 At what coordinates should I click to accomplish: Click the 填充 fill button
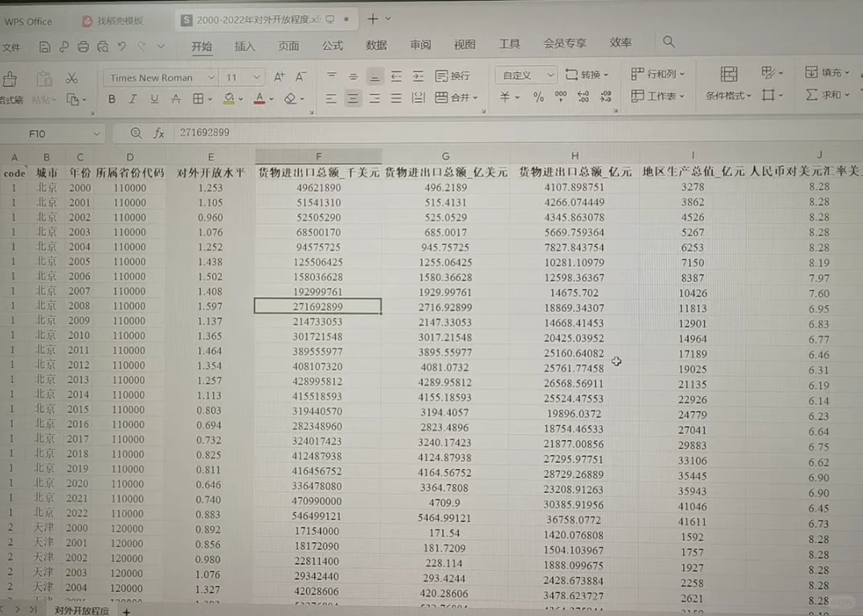(x=825, y=72)
